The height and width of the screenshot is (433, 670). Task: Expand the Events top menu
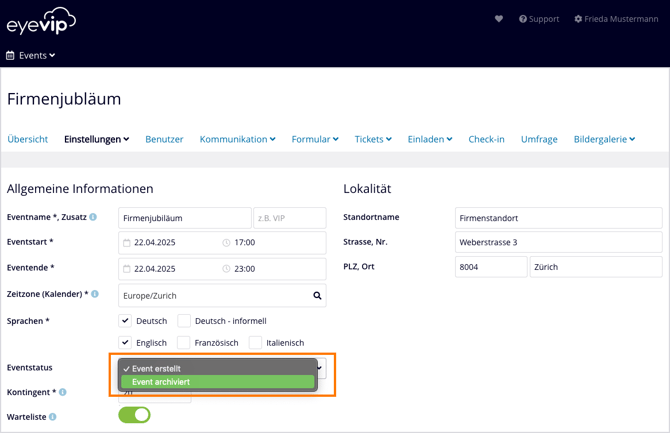point(31,56)
